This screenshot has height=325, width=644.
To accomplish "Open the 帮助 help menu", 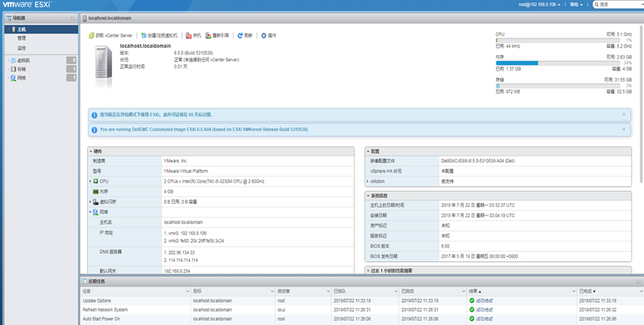I will (577, 5).
